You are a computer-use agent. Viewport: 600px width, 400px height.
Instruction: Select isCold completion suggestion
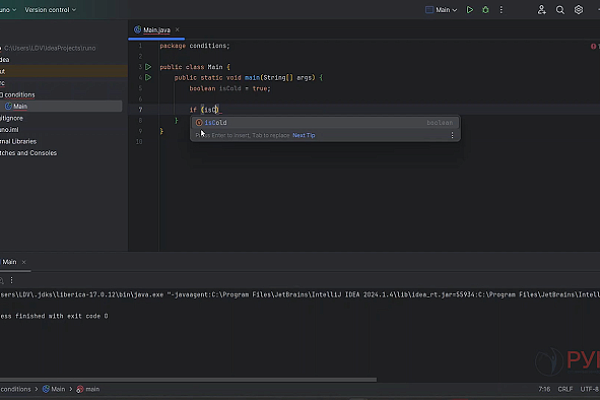(325, 123)
